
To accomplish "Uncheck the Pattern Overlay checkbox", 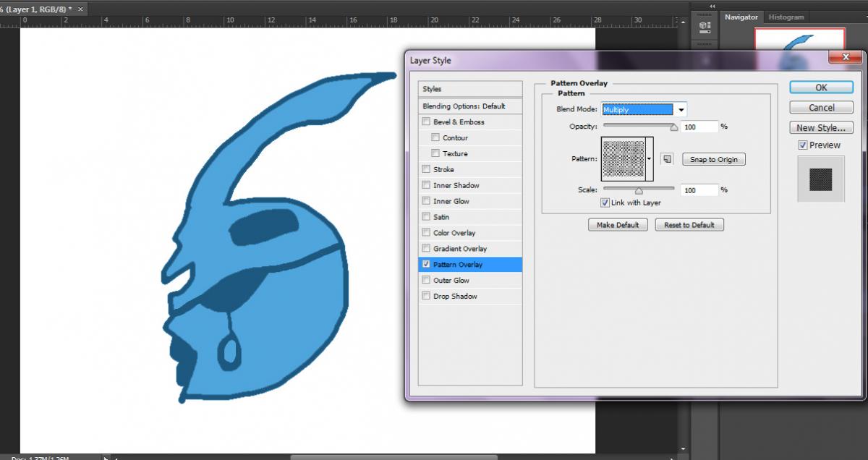I will click(427, 265).
